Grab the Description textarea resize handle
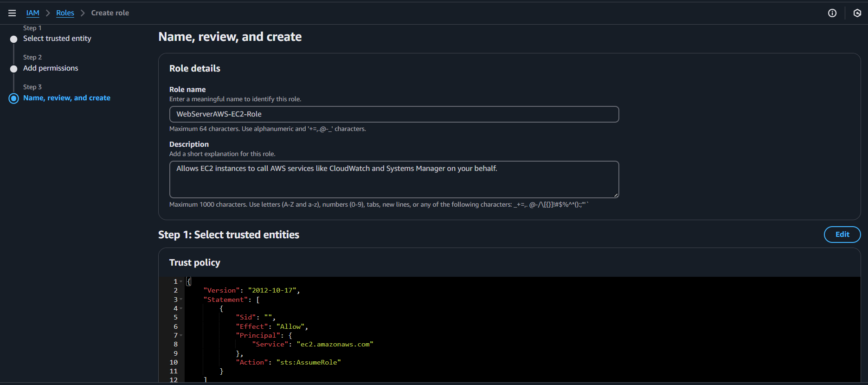Screen dimensions: 868x385 tap(616, 195)
